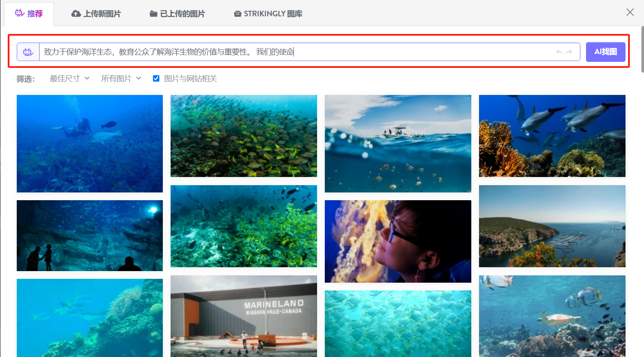Select the sea anemone reef photo
Viewport: 644px width, 357px height.
coord(90,318)
